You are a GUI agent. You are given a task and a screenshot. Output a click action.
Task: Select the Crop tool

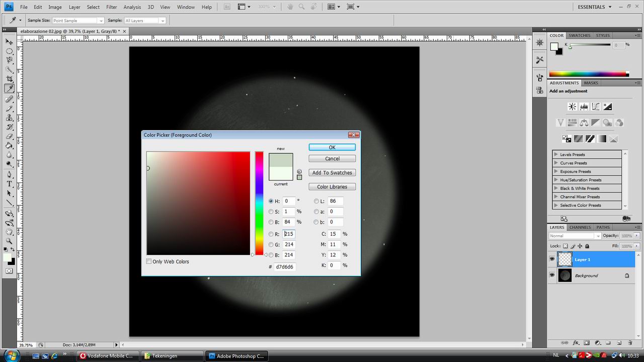(x=9, y=79)
